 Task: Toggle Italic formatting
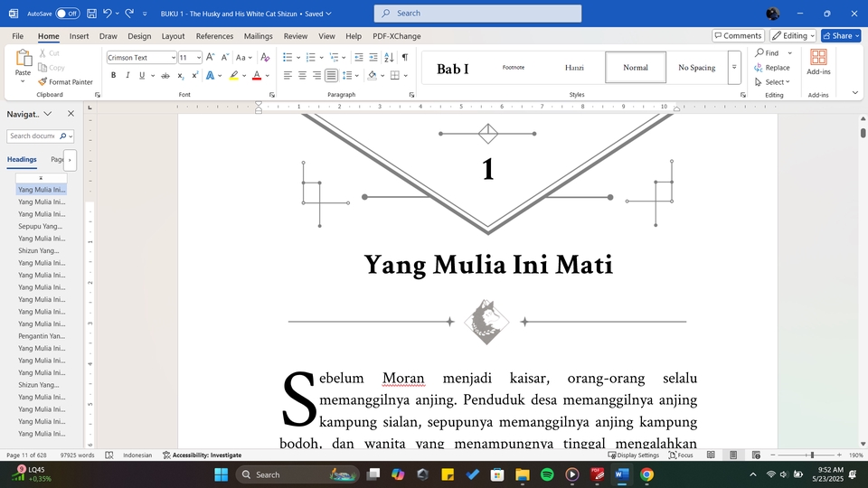click(127, 75)
